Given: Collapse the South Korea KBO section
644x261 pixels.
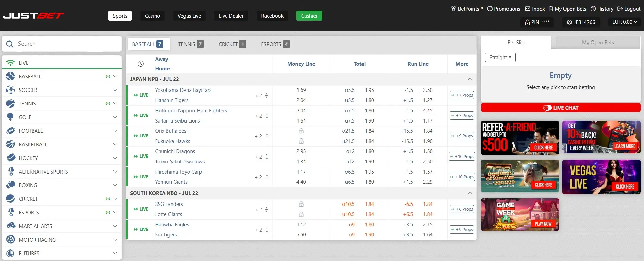Looking at the screenshot, I should (470, 193).
